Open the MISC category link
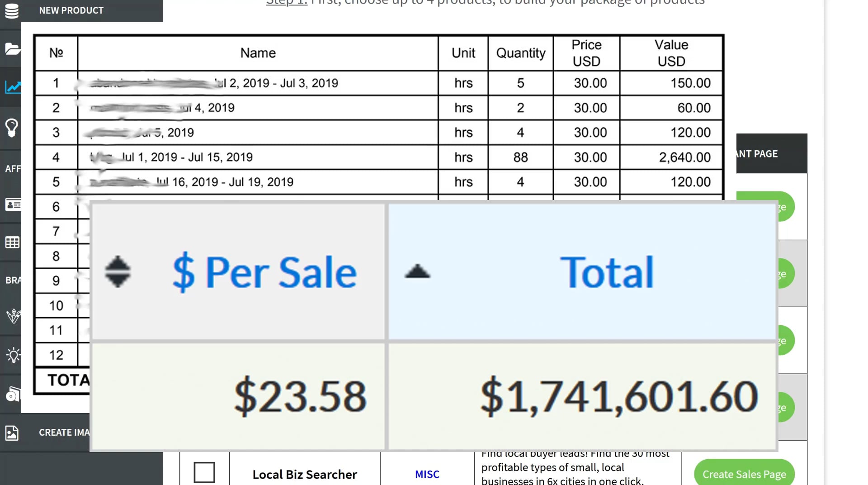 click(427, 474)
